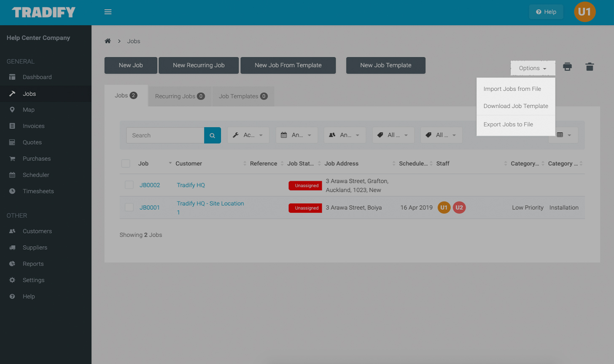Click the hamburger menu icon in header
614x364 pixels.
(108, 12)
